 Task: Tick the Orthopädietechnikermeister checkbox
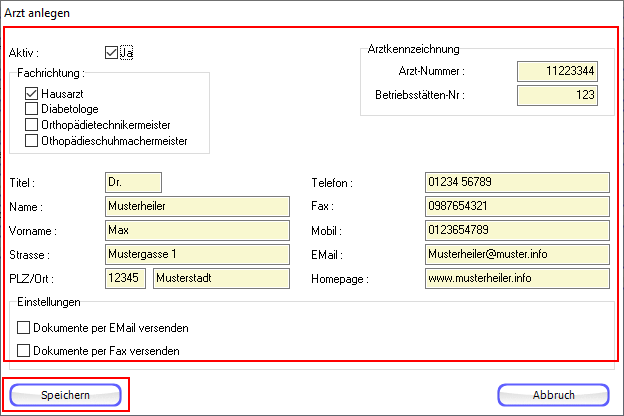click(x=32, y=125)
